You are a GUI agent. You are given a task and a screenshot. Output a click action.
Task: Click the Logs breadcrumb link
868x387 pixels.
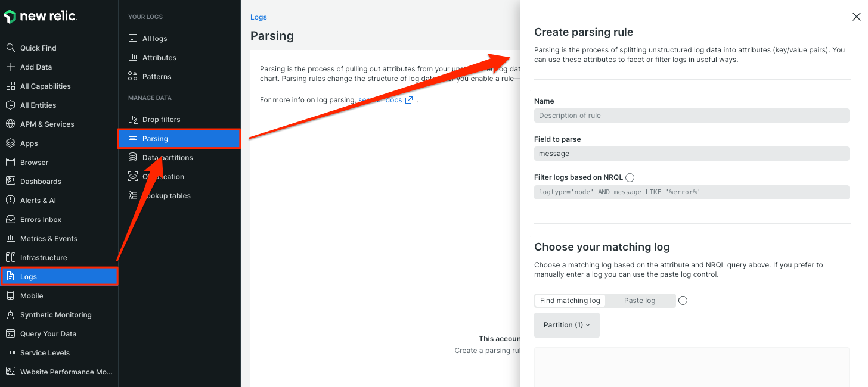coord(259,17)
